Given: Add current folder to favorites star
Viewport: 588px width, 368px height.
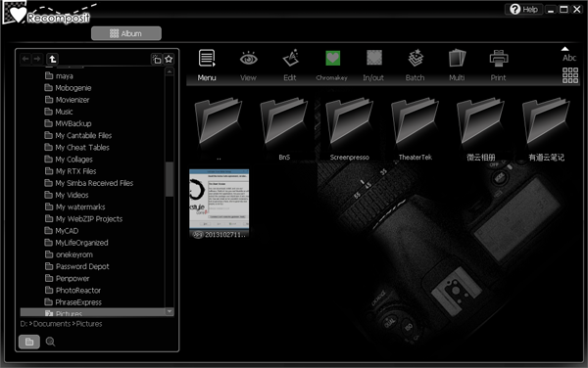Looking at the screenshot, I should tap(169, 59).
